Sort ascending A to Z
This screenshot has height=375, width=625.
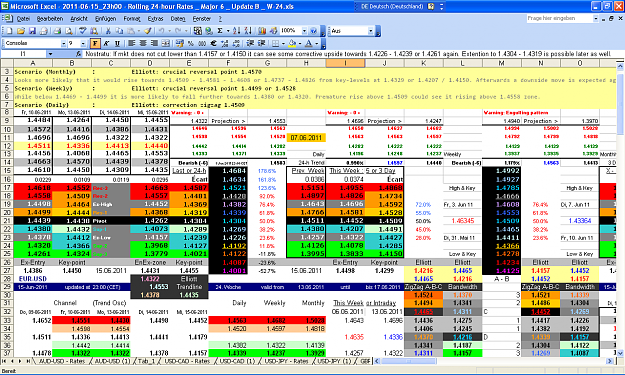coord(237,31)
